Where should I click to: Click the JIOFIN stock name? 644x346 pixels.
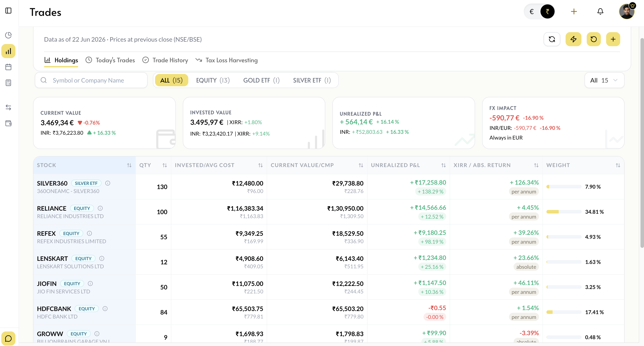point(47,284)
